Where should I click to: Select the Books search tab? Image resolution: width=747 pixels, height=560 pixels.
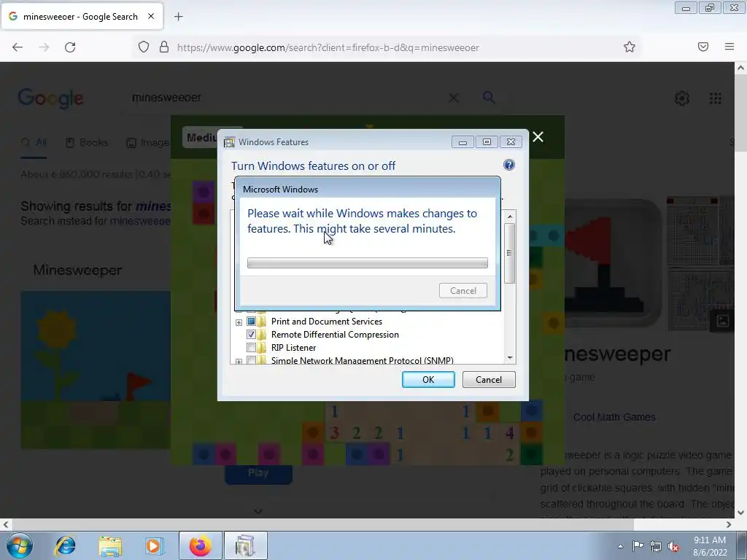87,142
